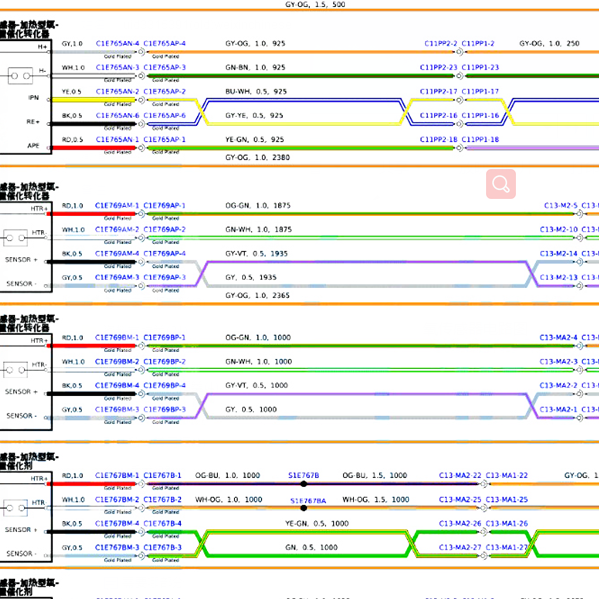Open connector pin C11PP1-18

coord(480,139)
